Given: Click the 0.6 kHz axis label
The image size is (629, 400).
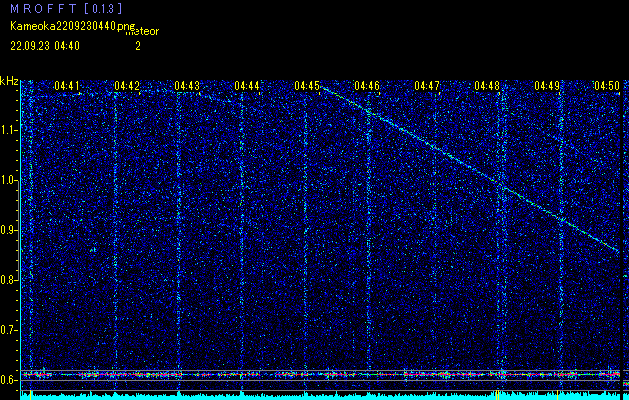Looking at the screenshot, I should [9, 380].
